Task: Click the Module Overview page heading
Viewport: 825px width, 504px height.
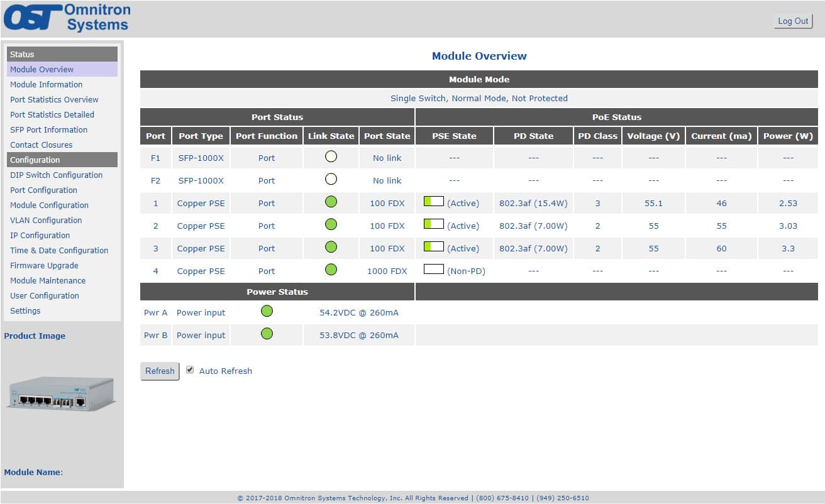Action: pyautogui.click(x=479, y=56)
